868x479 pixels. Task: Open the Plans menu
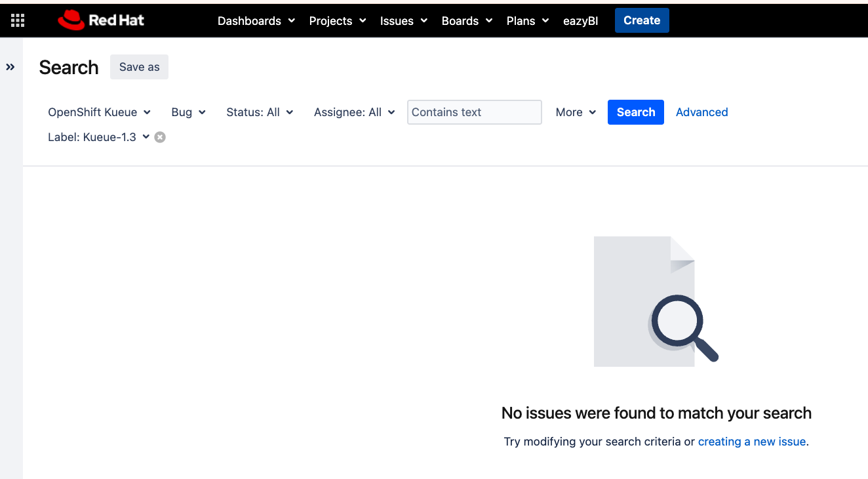[x=528, y=20]
